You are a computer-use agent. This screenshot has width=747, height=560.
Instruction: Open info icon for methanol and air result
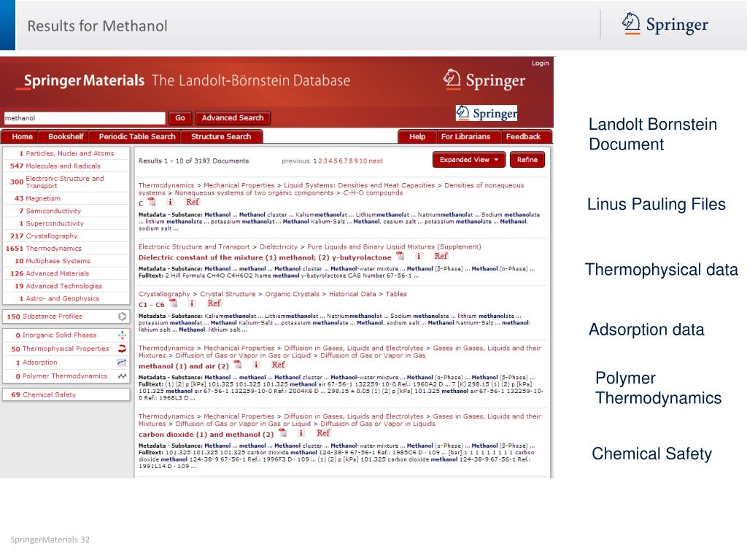tap(256, 365)
